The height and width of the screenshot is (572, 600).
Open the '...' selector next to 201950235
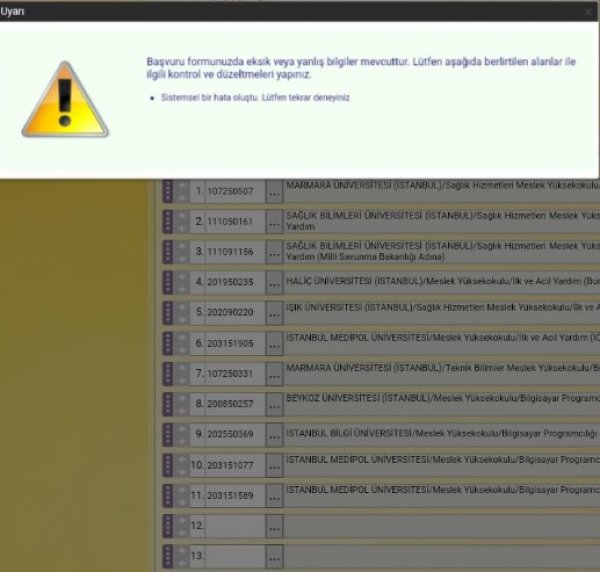point(274,282)
